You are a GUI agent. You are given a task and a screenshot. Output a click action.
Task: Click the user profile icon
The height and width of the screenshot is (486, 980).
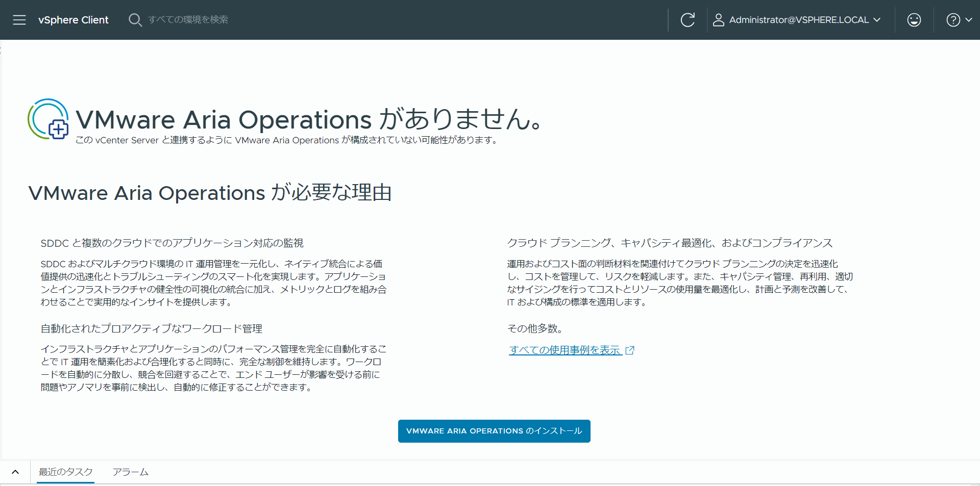click(x=718, y=20)
